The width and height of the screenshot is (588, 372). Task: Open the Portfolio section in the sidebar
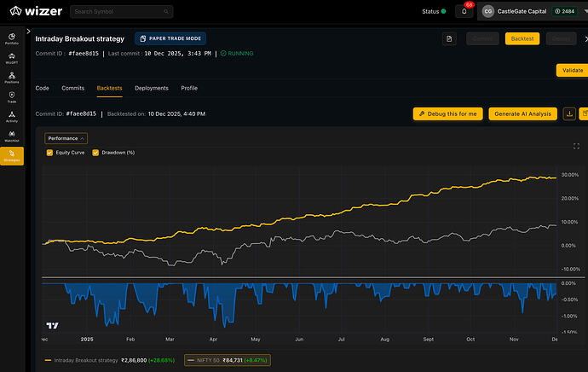pos(12,38)
